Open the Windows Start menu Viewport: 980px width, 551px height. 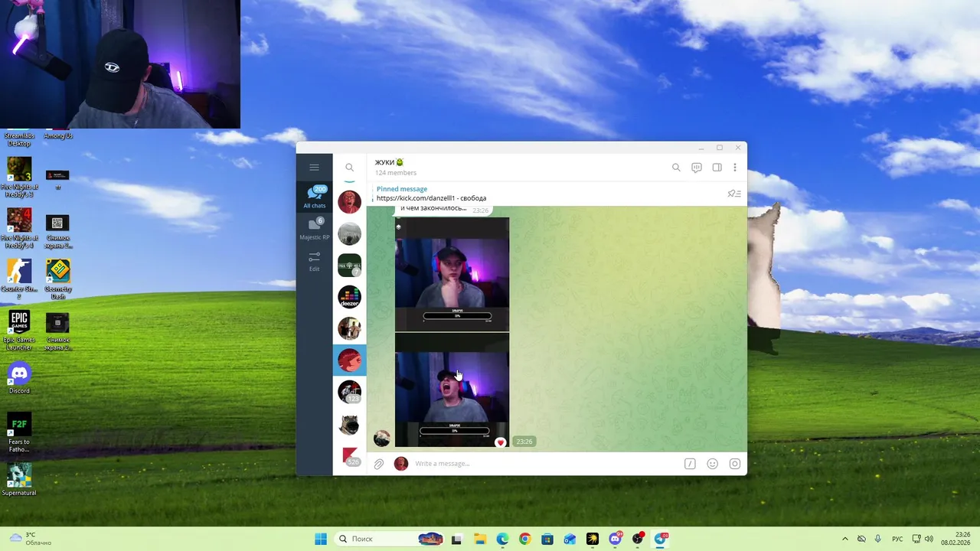tap(321, 539)
